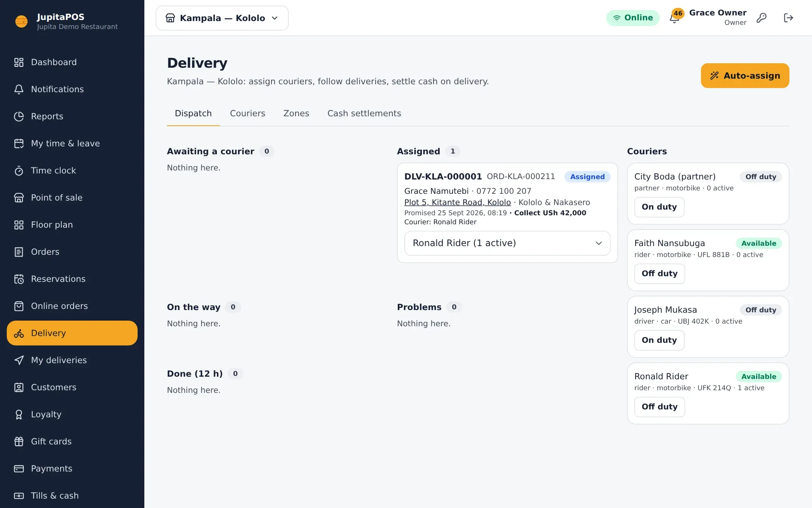This screenshot has width=812, height=508.
Task: Click the Floor plan icon
Action: coord(19,225)
